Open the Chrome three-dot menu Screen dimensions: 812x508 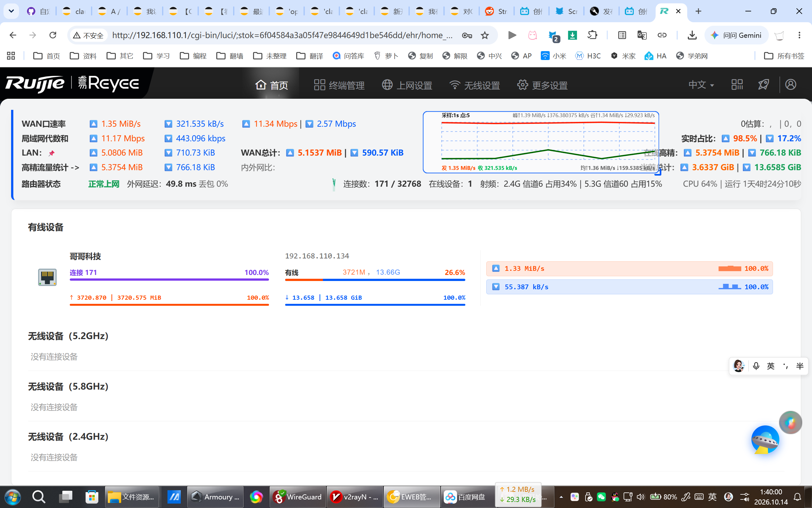click(799, 35)
